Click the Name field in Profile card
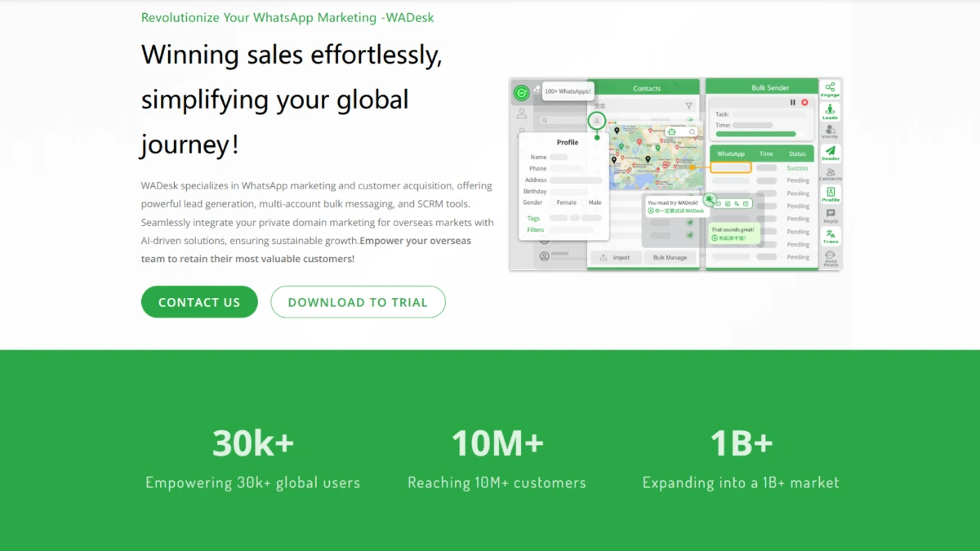The image size is (980, 551). tap(559, 157)
